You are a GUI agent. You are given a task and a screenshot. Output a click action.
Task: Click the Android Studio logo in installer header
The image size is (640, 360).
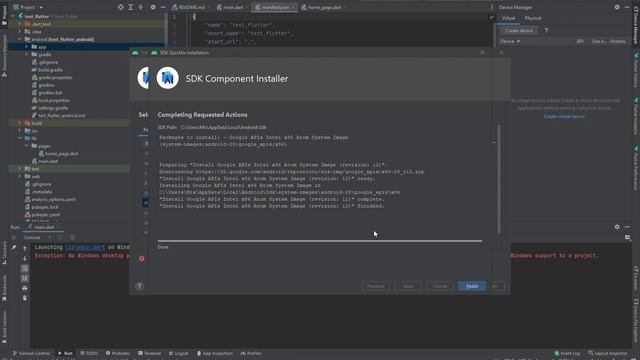point(167,78)
